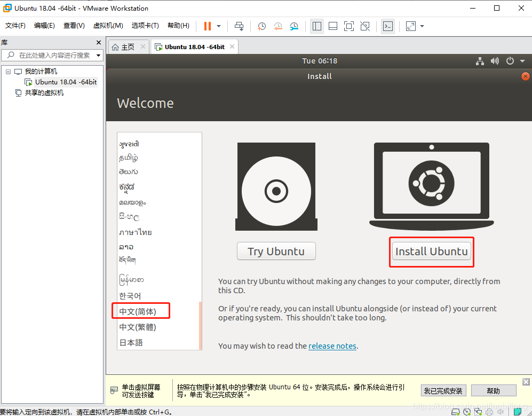Send Ctrl+Alt+Del to the virtual machine
532x416 pixels.
tap(239, 26)
